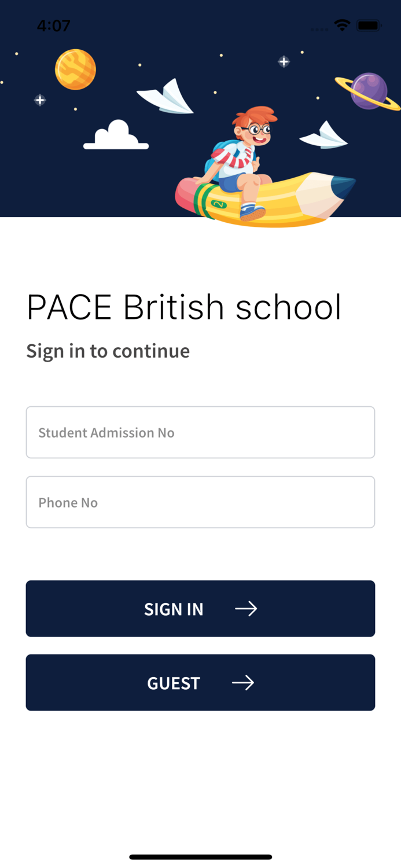Viewport: 401px width, 868px height.
Task: Click the sparkle star on the left edge
Action: click(x=39, y=100)
